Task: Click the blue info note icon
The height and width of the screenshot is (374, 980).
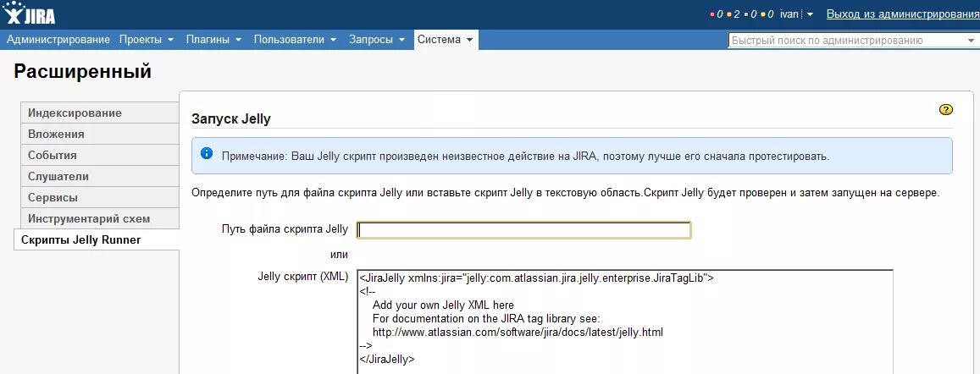Action: (x=207, y=154)
